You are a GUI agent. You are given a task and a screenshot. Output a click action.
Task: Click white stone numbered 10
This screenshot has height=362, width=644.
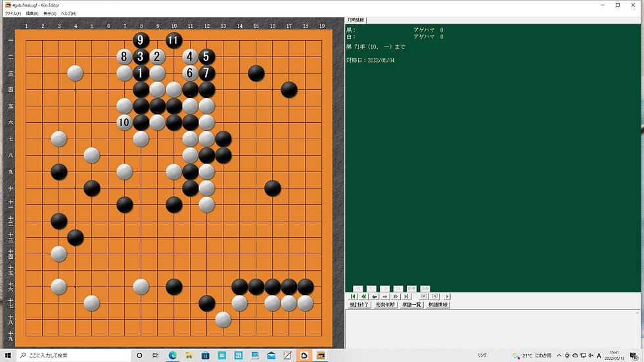click(x=124, y=122)
